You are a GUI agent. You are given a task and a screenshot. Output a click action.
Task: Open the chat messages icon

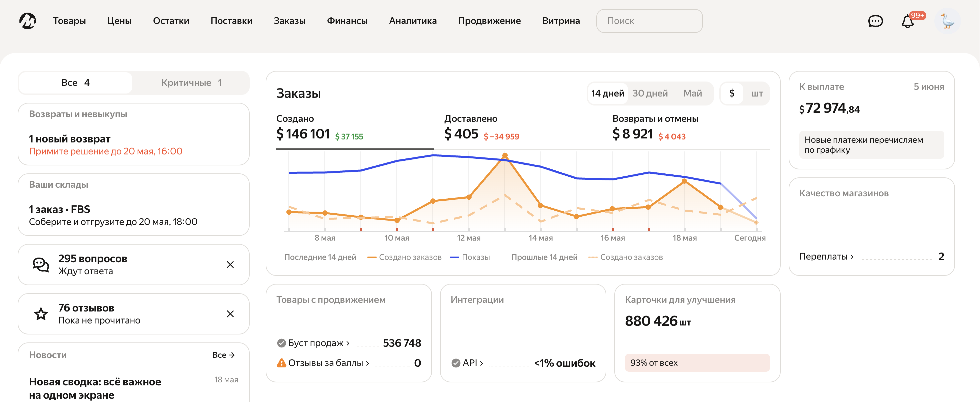[x=875, y=21]
